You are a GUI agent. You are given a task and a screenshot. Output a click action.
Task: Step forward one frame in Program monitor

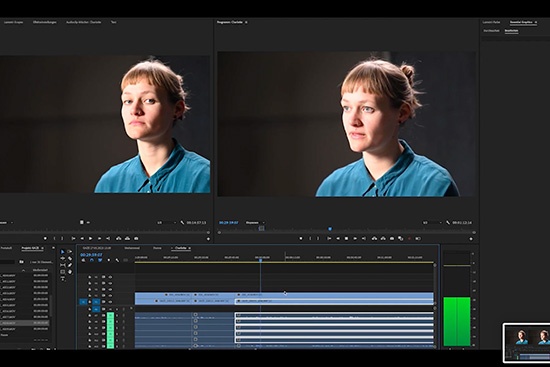pyautogui.click(x=355, y=238)
